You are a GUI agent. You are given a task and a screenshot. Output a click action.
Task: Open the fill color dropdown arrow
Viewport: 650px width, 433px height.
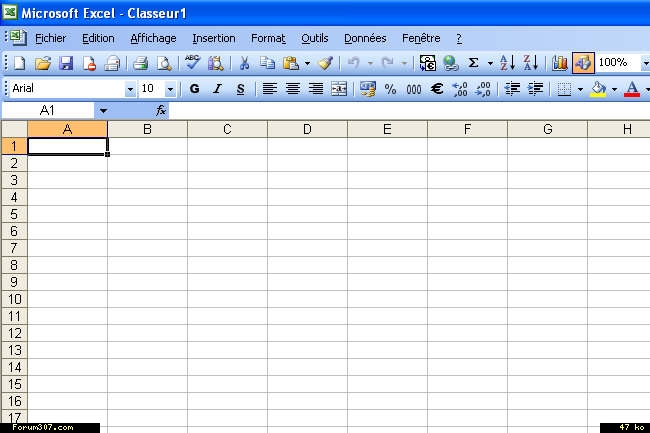pos(614,90)
